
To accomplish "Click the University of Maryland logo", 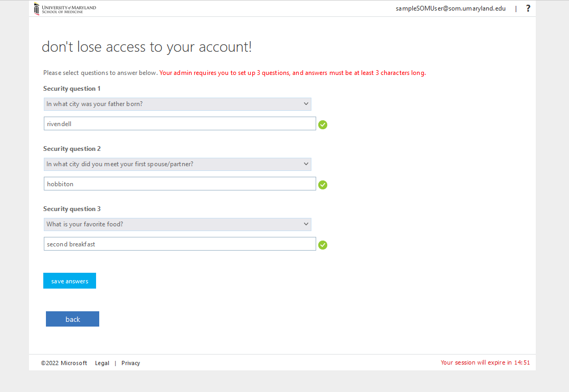I will [x=65, y=9].
